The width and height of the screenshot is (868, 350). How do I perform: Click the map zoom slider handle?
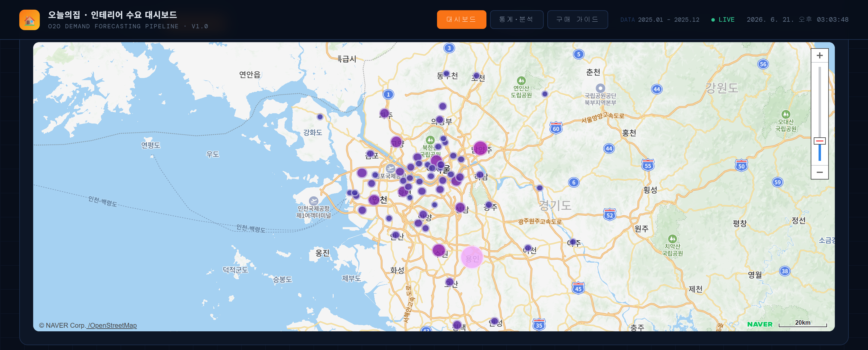(x=819, y=141)
